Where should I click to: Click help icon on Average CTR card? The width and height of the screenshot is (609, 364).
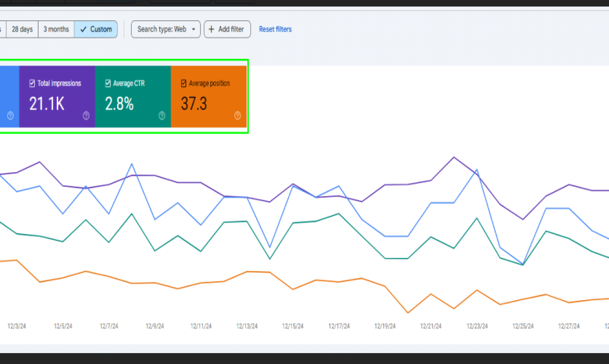coord(162,115)
